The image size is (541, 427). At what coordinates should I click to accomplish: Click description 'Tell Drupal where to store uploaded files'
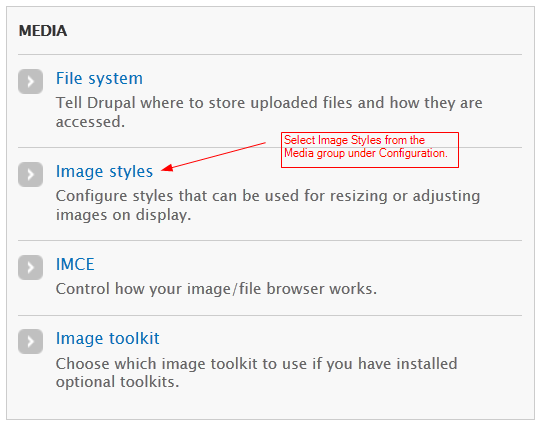pos(269,112)
